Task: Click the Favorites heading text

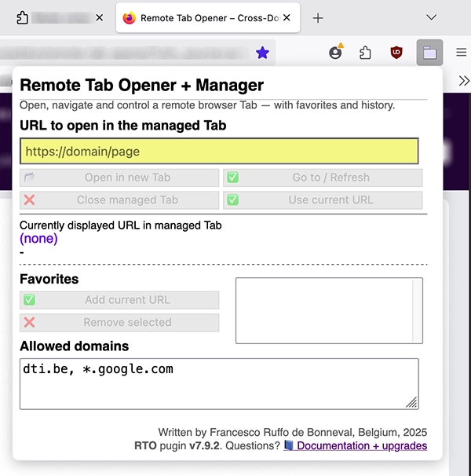Action: 49,279
